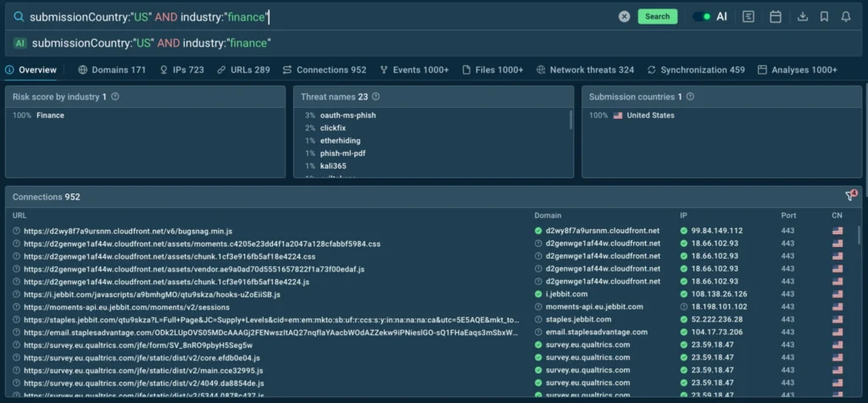Open the Synchronization 459 tab

[696, 70]
